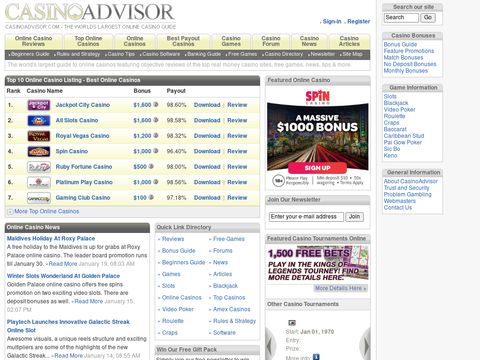Click the Spin Casino $1000 bonus banner image
480x360 pixels.
(318, 138)
